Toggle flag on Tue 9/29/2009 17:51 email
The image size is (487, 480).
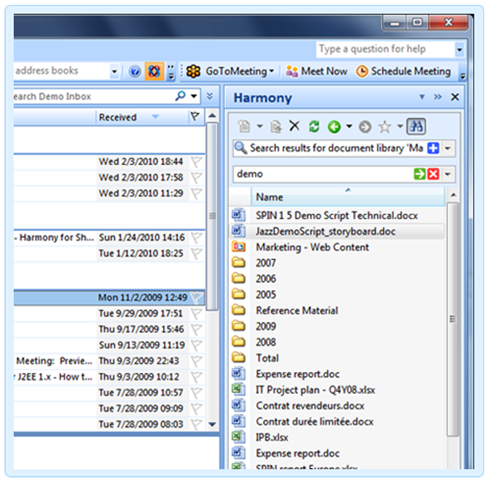pyautogui.click(x=196, y=314)
